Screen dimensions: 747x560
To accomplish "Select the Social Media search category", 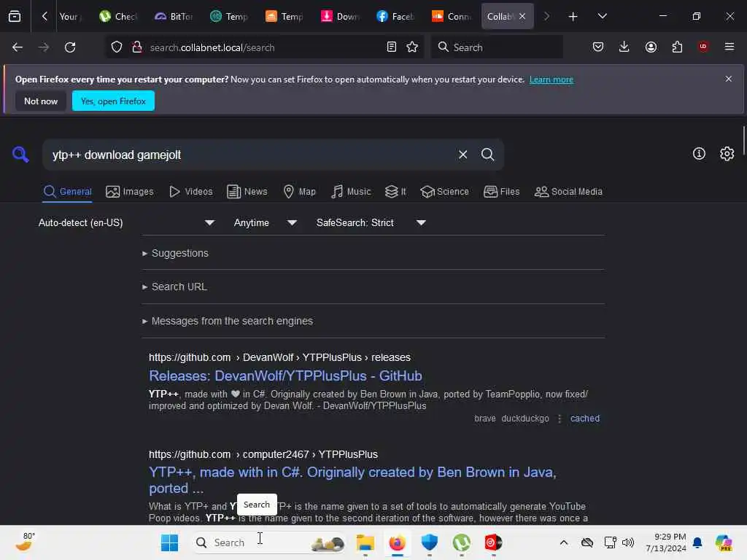I will point(568,192).
